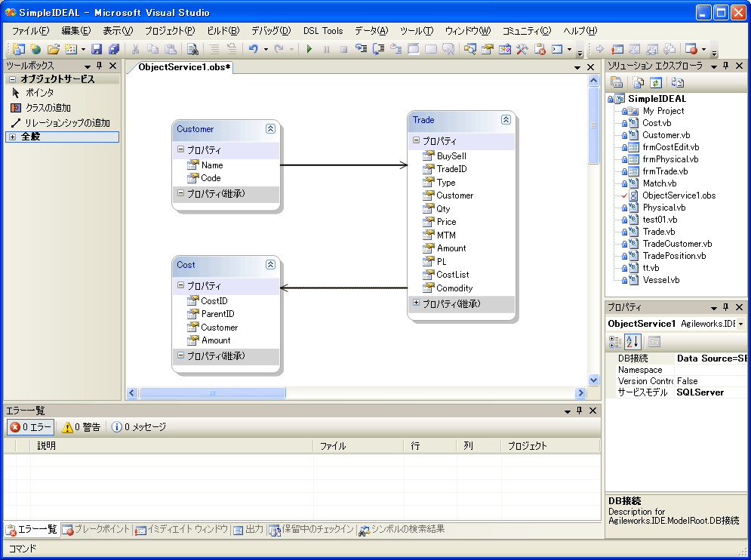Screen dimensions: 751x560
Task: Select the リレーションシップの追加 toolbox tool
Action: point(66,122)
